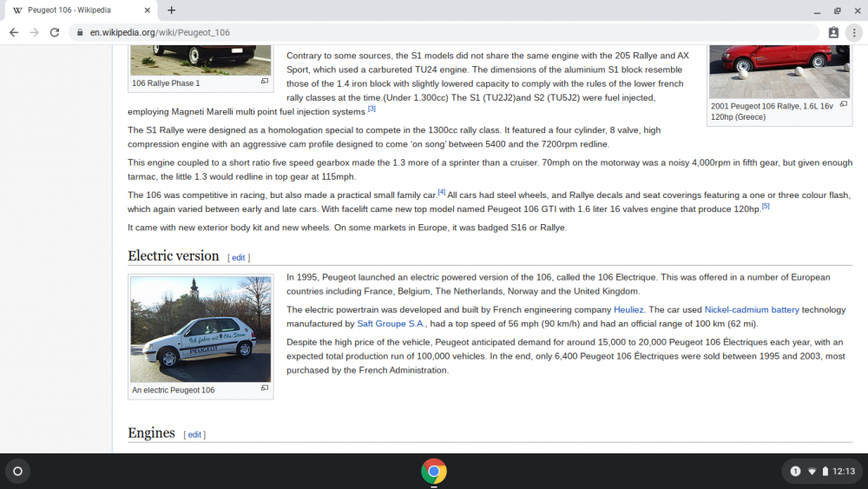Open the Heuliez article link

click(628, 309)
